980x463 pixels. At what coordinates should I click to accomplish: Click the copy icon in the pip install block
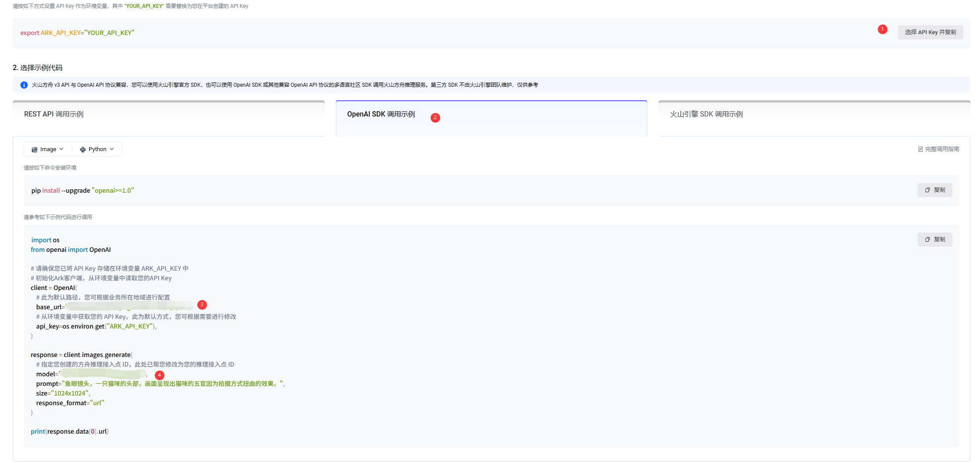pyautogui.click(x=927, y=190)
